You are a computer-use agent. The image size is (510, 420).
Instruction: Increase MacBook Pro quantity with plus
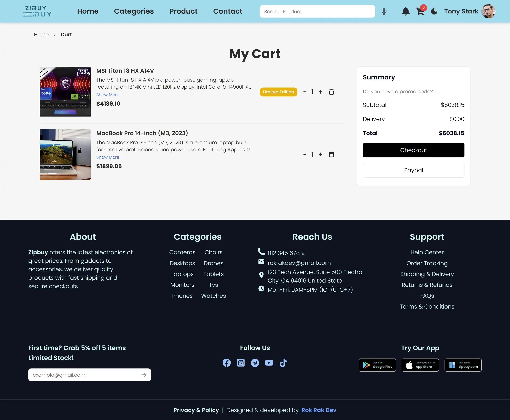320,154
